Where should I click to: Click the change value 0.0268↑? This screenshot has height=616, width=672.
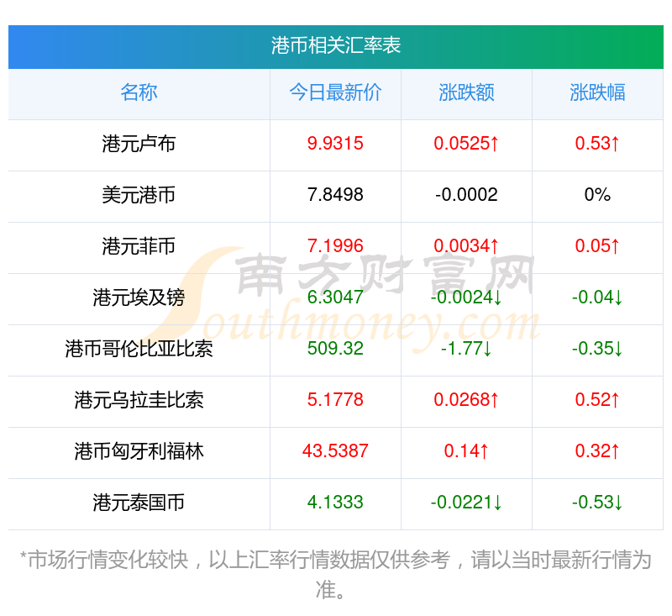[x=466, y=400]
